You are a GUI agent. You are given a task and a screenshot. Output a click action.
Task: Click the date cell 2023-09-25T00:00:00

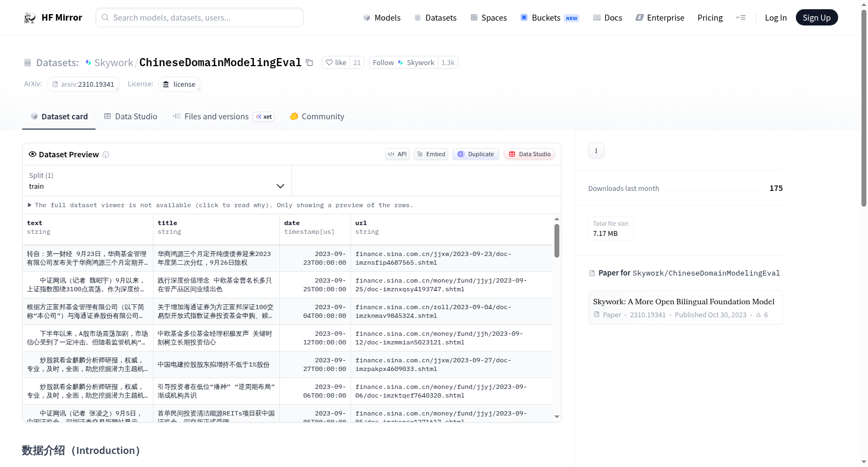tap(315, 285)
